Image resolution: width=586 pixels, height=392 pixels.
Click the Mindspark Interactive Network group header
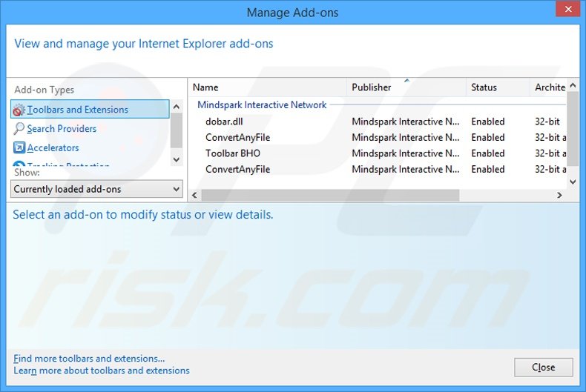pos(262,105)
